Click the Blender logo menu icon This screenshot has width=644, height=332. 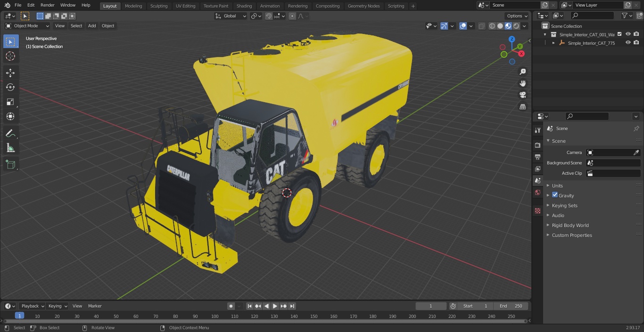pyautogui.click(x=7, y=5)
